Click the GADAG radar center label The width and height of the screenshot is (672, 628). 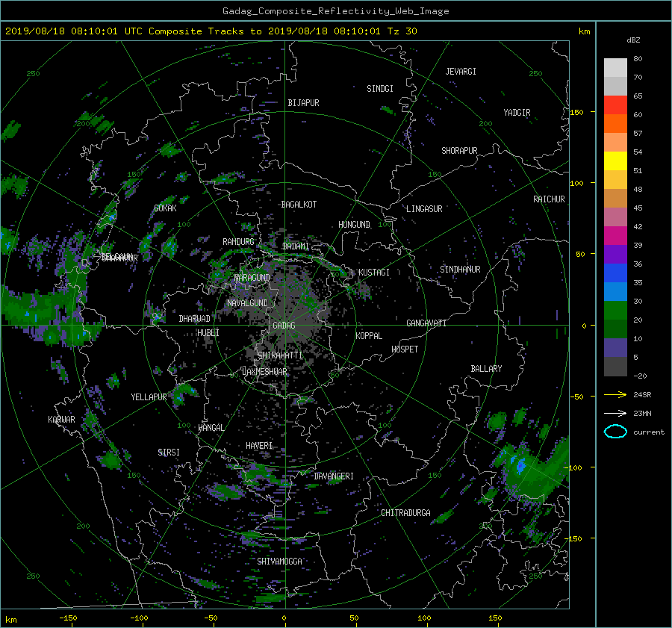coord(284,326)
